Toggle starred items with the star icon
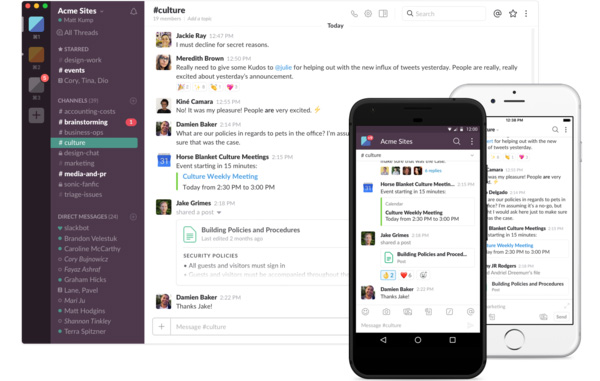The height and width of the screenshot is (381, 600). [x=513, y=14]
